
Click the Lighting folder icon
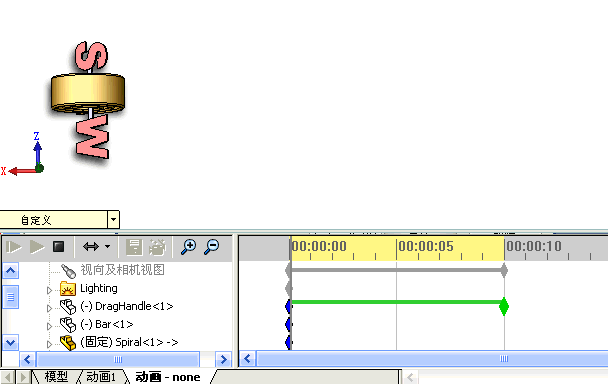pyautogui.click(x=68, y=289)
